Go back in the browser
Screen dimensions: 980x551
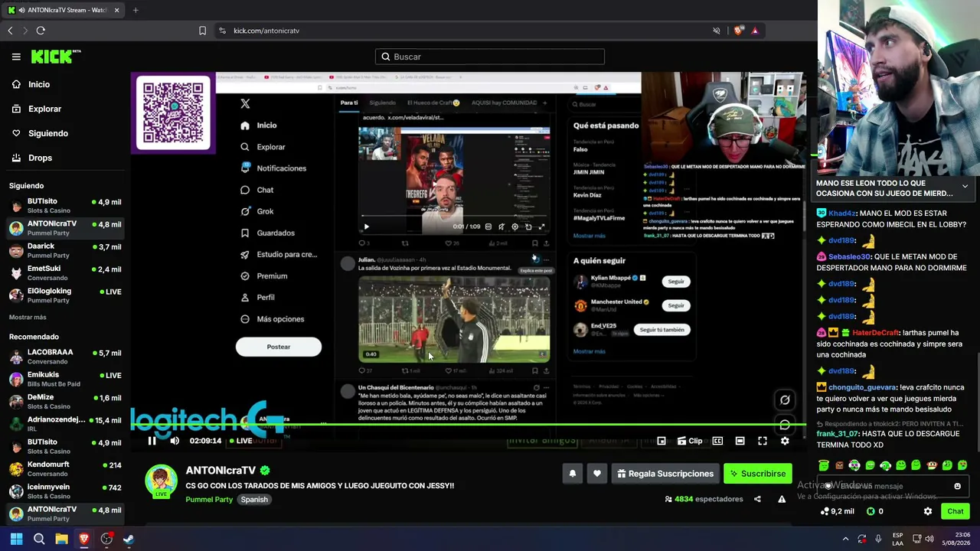[x=10, y=31]
